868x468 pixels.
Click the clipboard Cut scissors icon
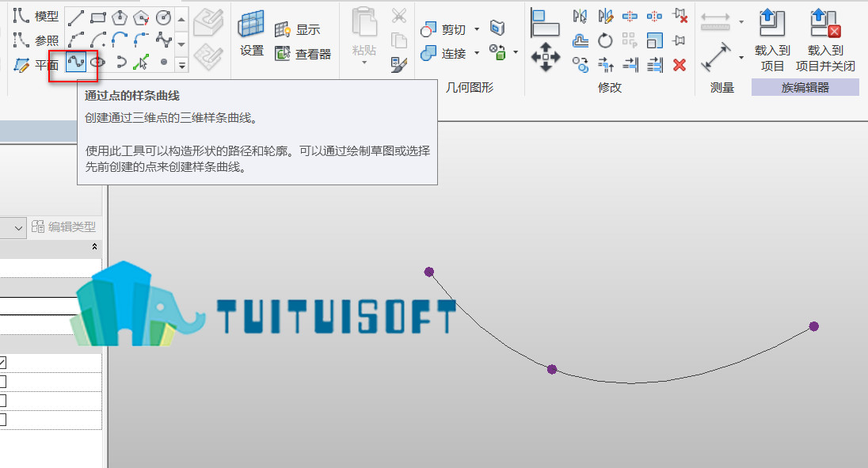tap(398, 16)
